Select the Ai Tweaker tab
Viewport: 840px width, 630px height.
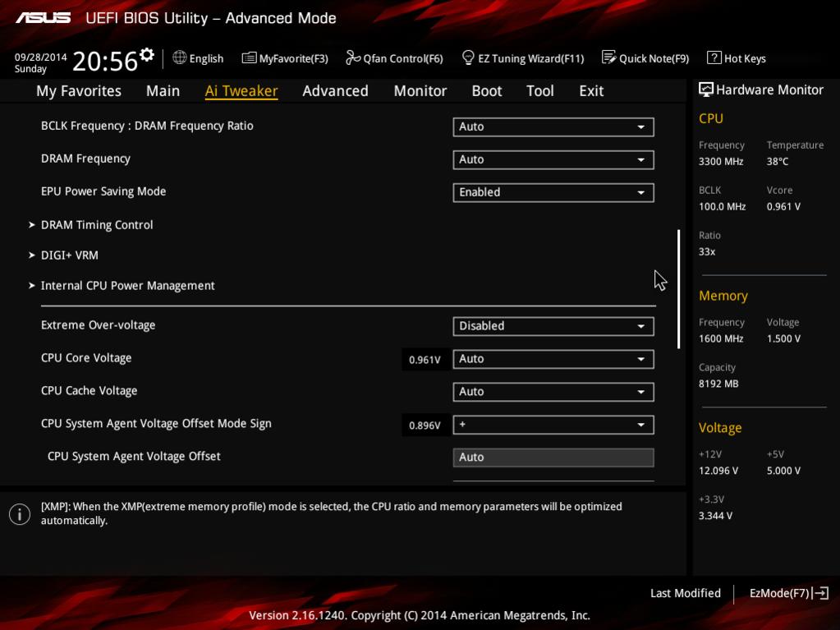click(241, 91)
